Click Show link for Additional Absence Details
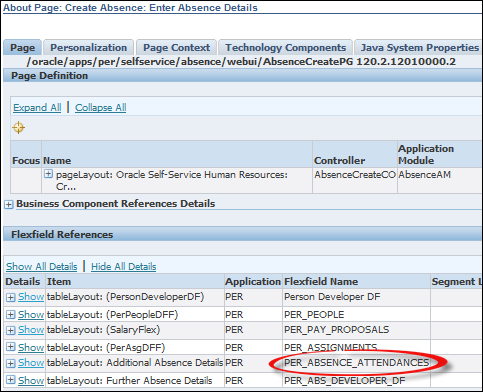This screenshot has height=392, width=483. pyautogui.click(x=31, y=363)
